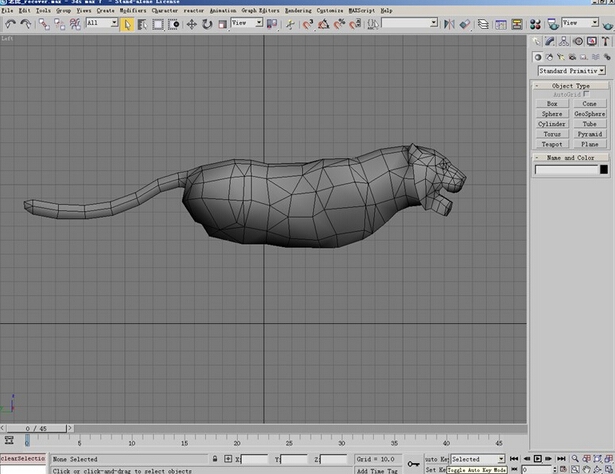Open the Display command panel tab
This screenshot has width=615, height=474.
tap(592, 41)
